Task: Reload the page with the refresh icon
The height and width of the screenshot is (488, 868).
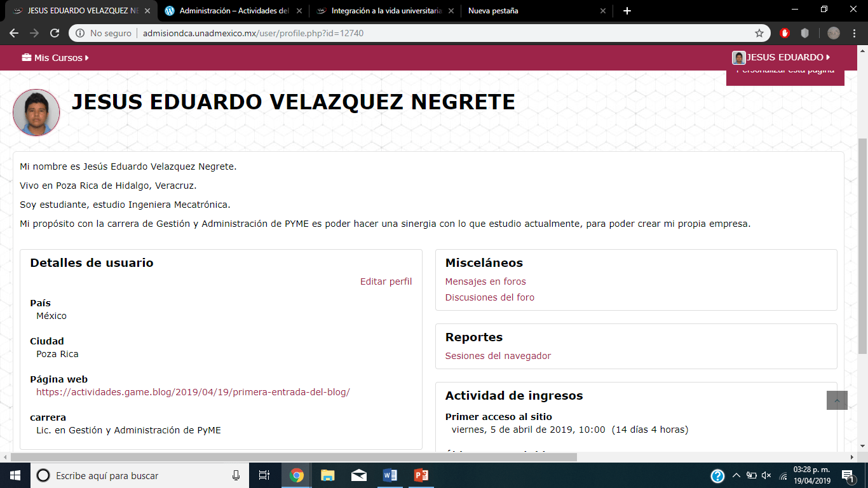Action: point(55,33)
